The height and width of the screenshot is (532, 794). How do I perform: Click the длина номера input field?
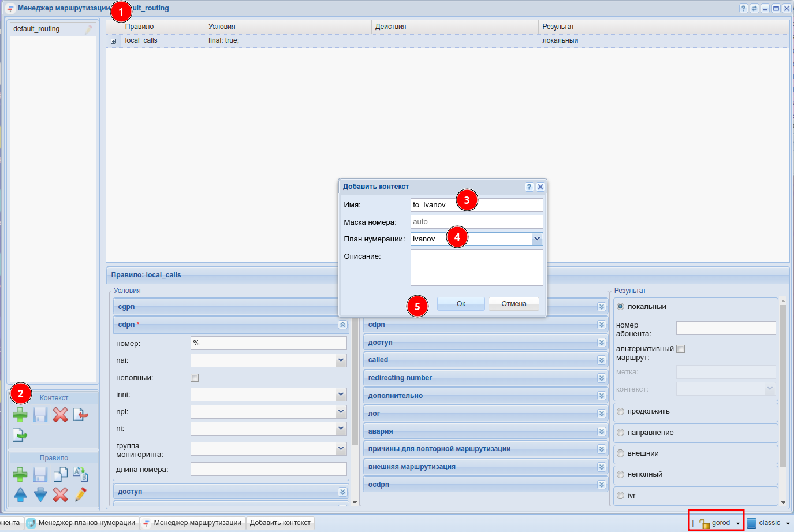[x=269, y=469]
